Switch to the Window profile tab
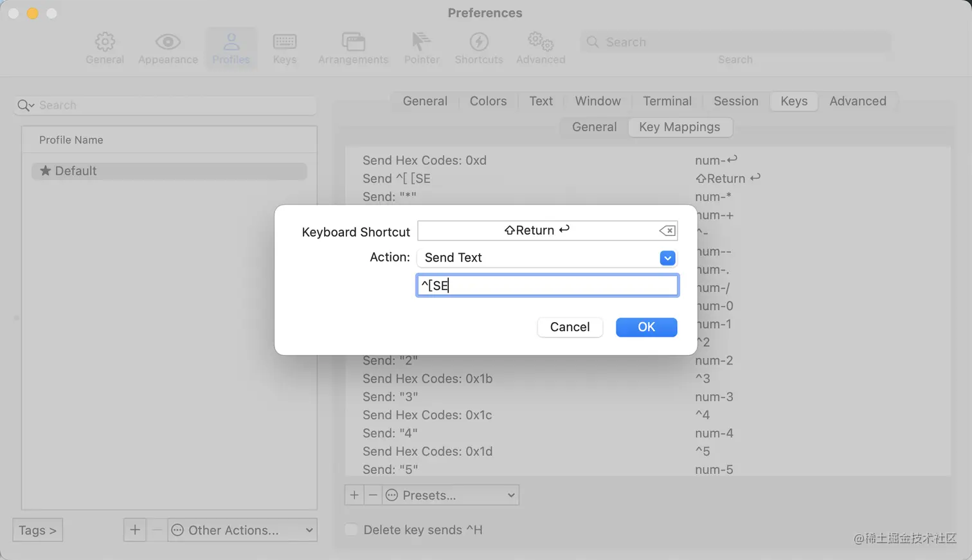The image size is (972, 560). 598,101
